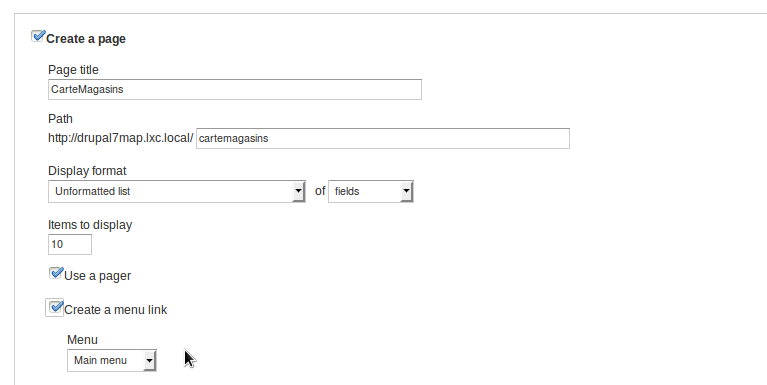Click the Create a page label text
Image resolution: width=767 pixels, height=385 pixels.
tap(86, 39)
